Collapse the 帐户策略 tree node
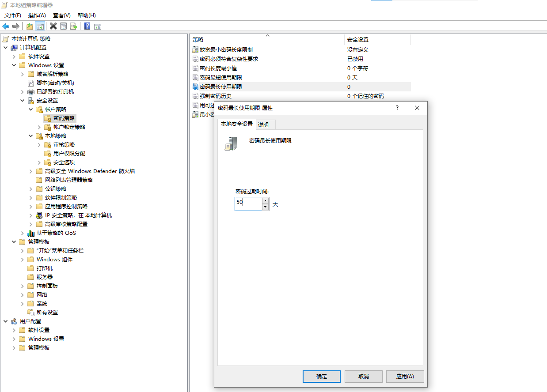 (30, 109)
